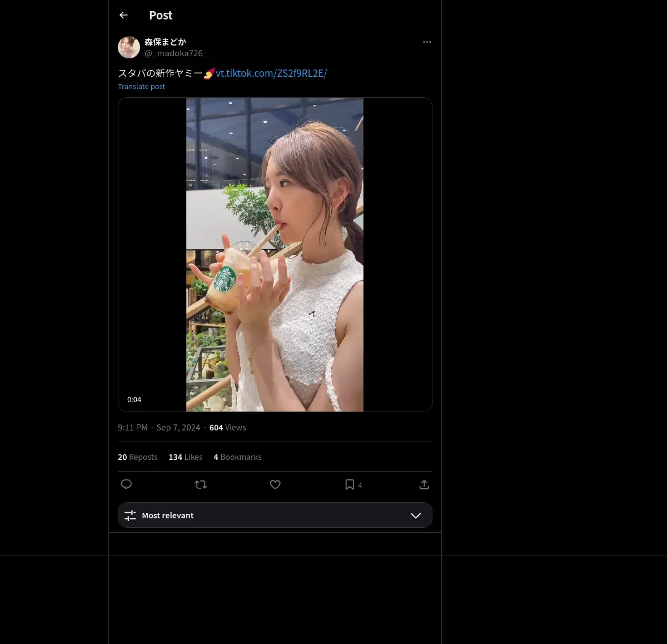
Task: Expand the Most relevant chevron arrow
Action: [416, 516]
